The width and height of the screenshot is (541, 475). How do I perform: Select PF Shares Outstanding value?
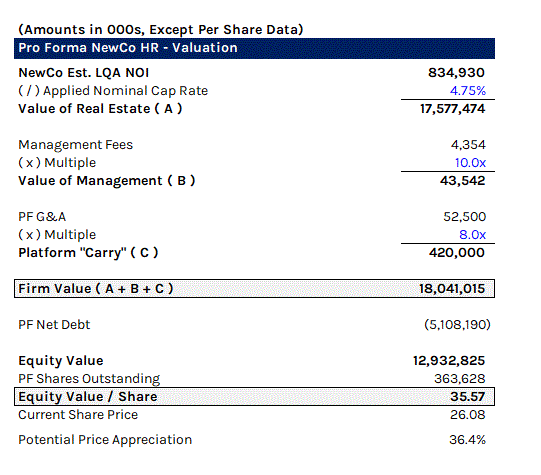pyautogui.click(x=460, y=379)
